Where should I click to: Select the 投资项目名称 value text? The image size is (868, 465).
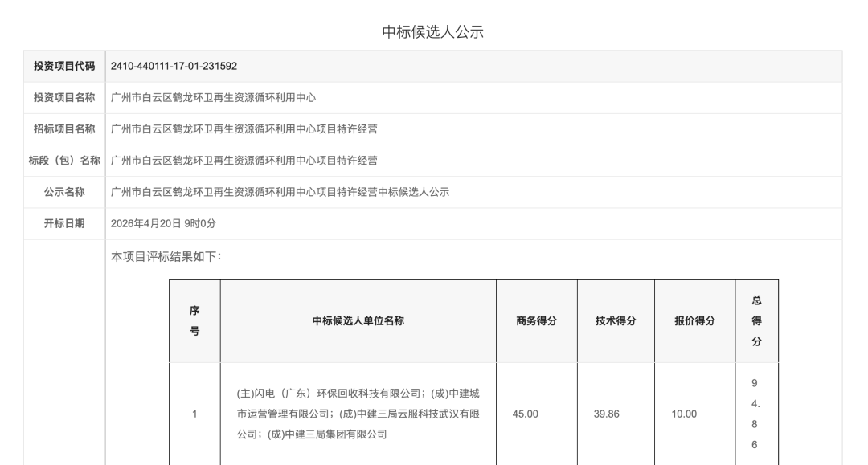click(213, 97)
